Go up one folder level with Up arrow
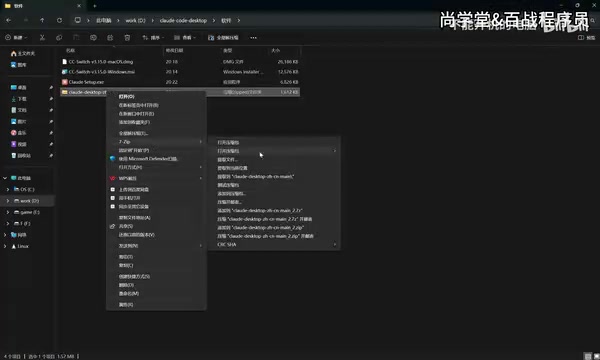 (x=42, y=20)
